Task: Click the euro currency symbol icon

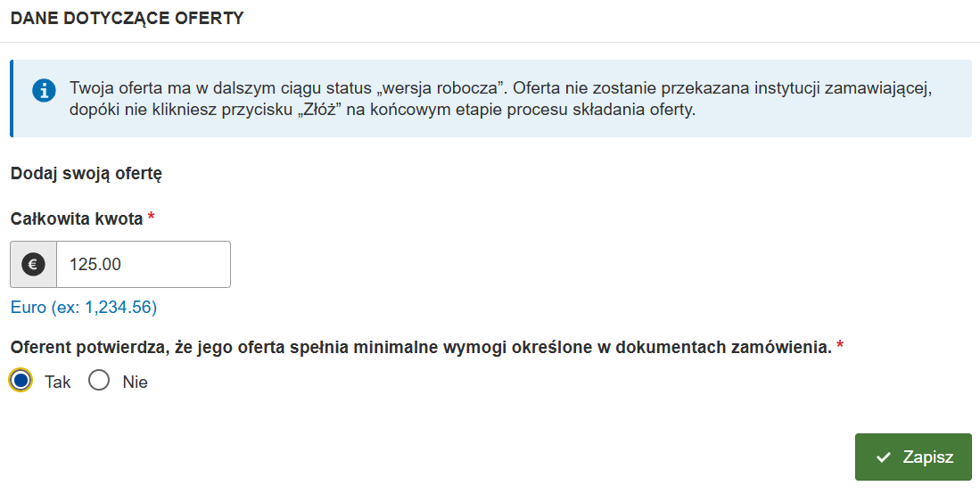Action: (x=33, y=264)
